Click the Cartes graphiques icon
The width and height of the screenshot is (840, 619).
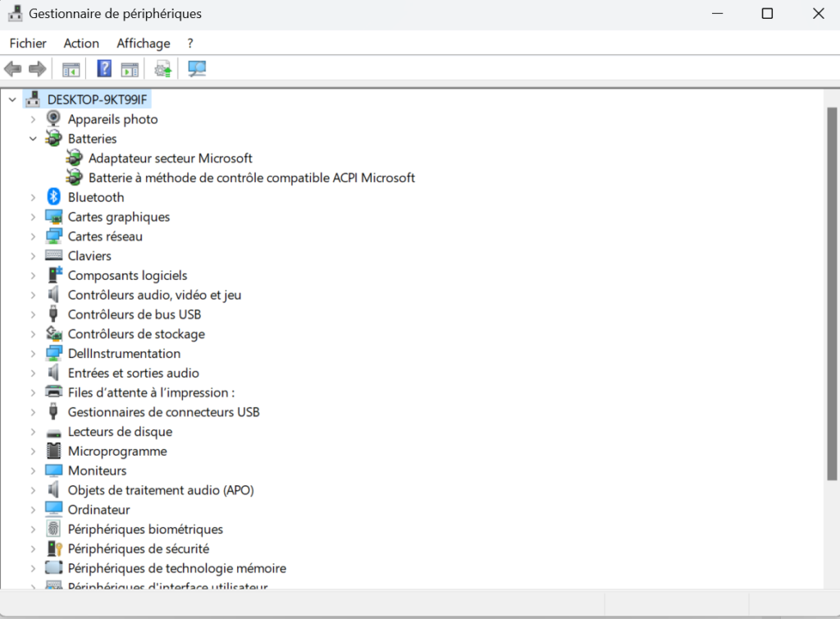click(x=53, y=217)
